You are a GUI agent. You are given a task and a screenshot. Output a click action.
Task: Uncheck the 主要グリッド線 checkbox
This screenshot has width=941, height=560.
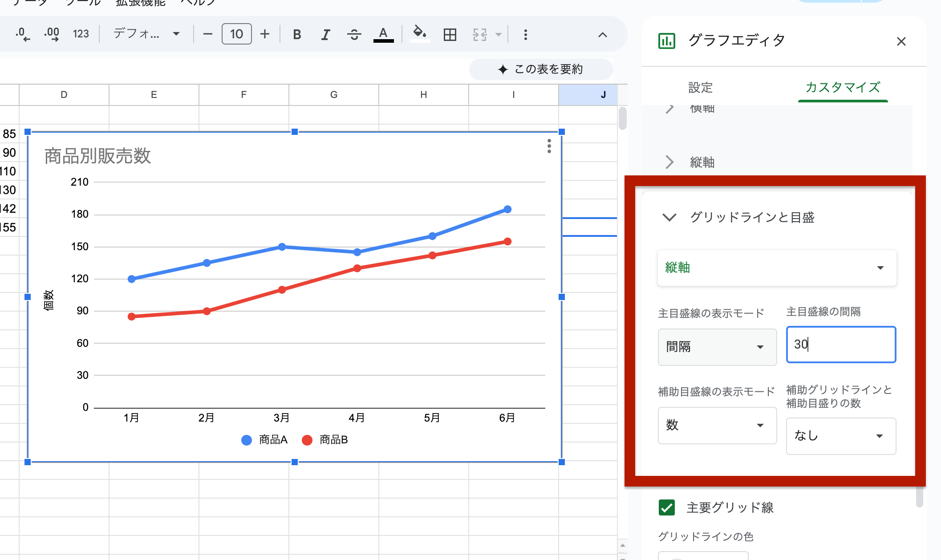pyautogui.click(x=666, y=507)
